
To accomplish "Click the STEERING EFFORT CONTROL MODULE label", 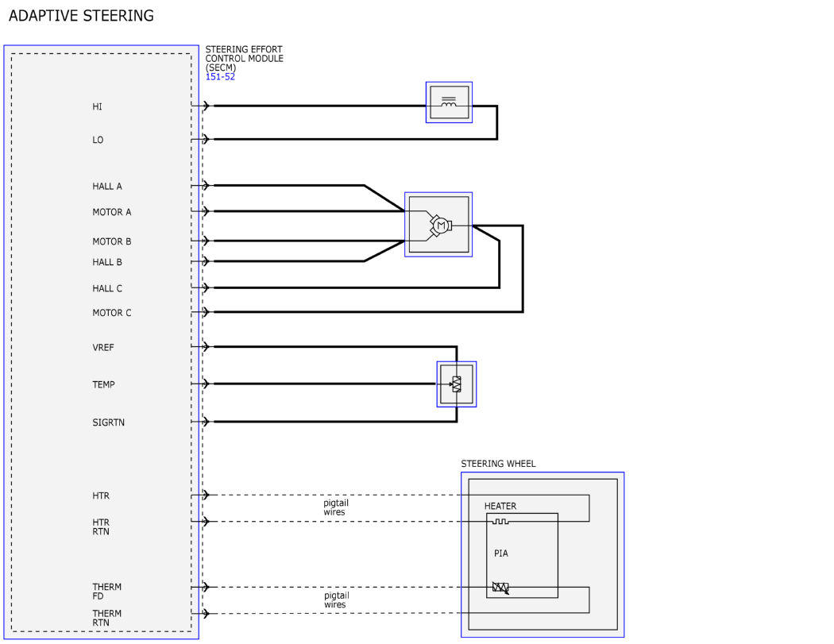I will pyautogui.click(x=244, y=58).
